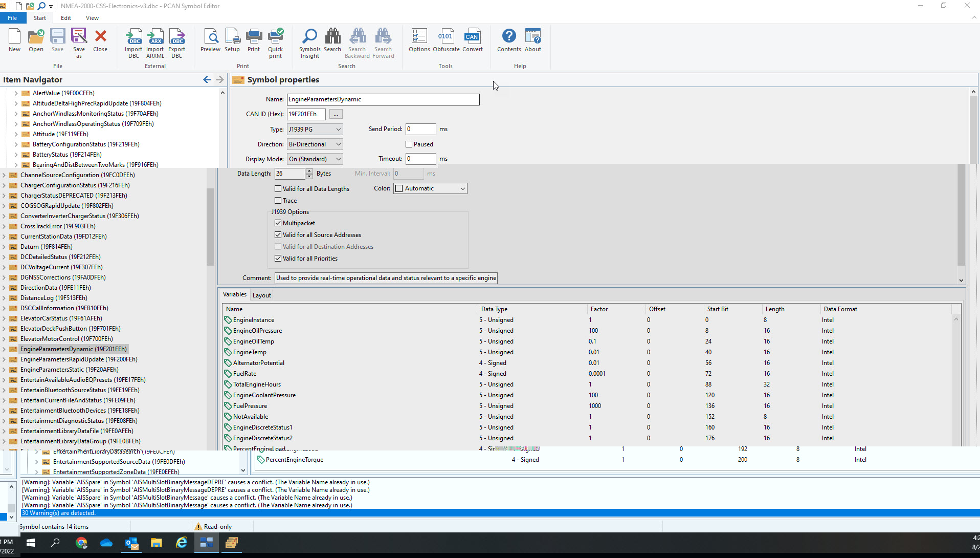Toggle the Paused checkbox
980x558 pixels.
tap(409, 144)
